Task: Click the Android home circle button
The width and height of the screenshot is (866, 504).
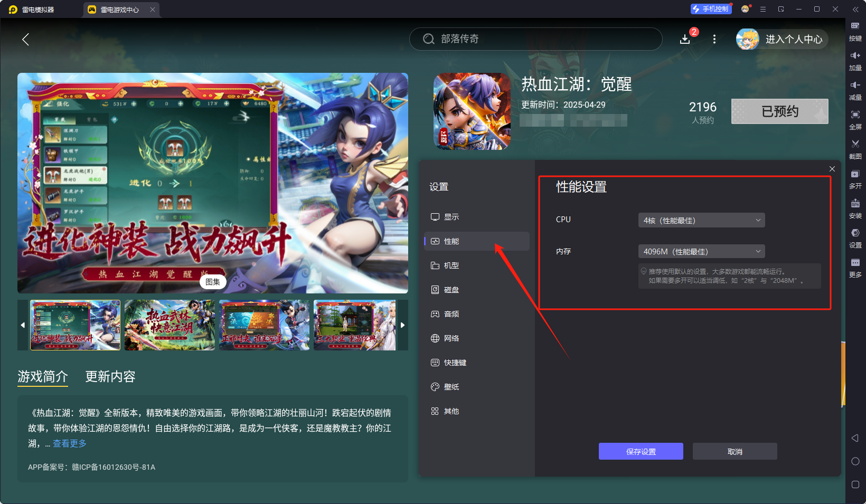Action: 855,461
